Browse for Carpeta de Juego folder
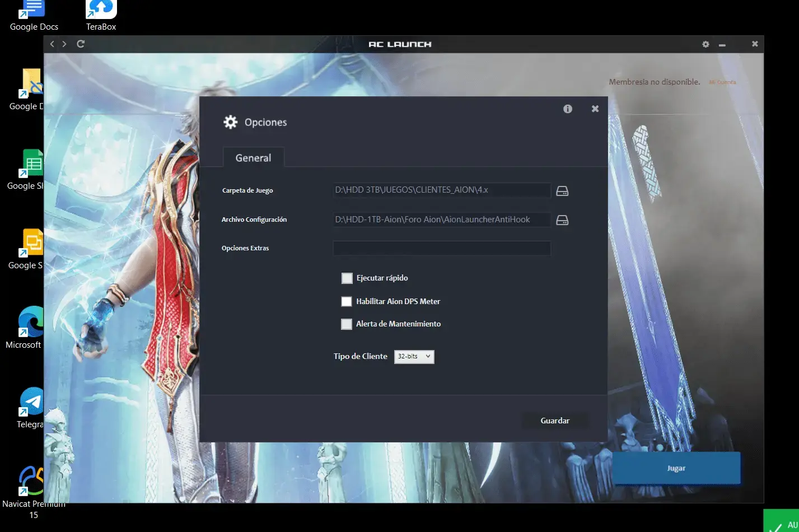 [x=562, y=191]
